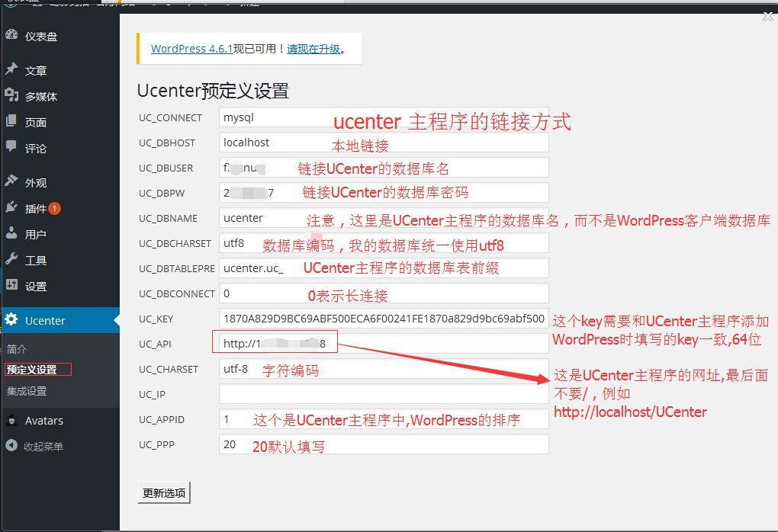Click the Media (多媒体) icon
Viewport: 778px width, 532px height.
(x=11, y=95)
